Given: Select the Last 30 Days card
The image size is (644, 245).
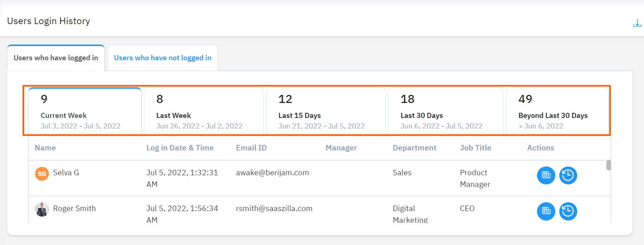Looking at the screenshot, I should pyautogui.click(x=446, y=111).
